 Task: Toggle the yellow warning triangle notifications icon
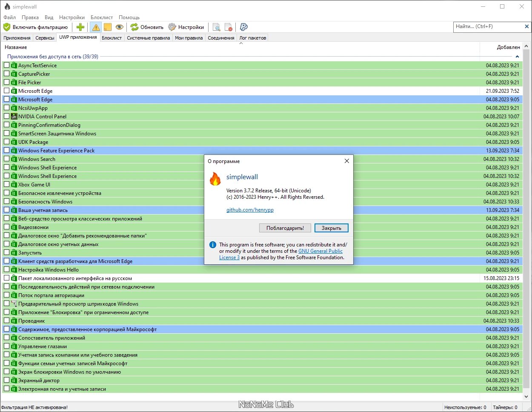(x=96, y=27)
